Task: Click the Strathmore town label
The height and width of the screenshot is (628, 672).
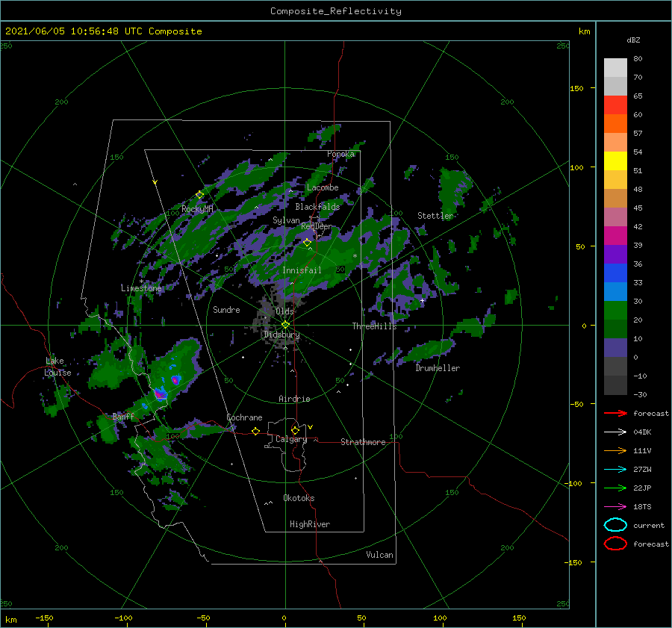Action: [x=363, y=442]
